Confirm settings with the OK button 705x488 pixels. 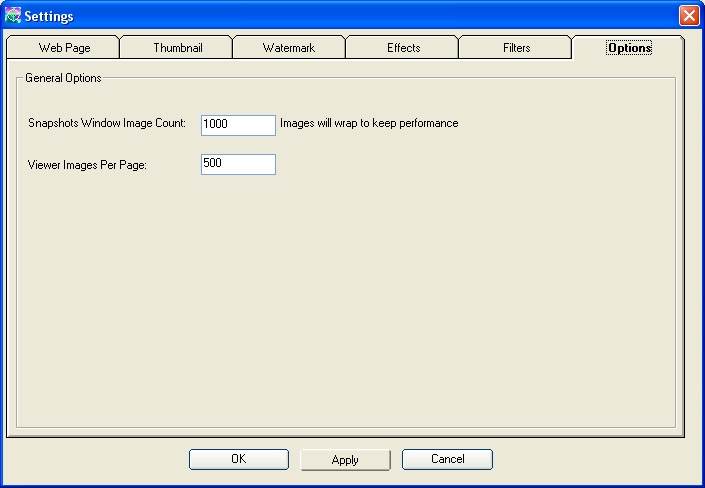click(x=239, y=459)
